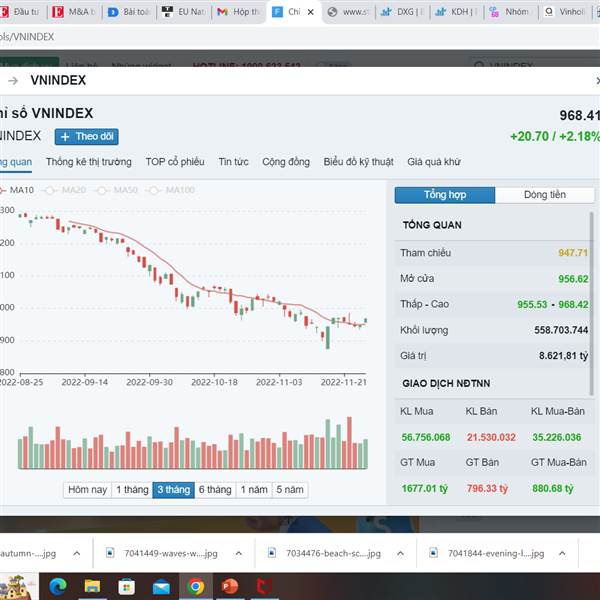
Task: Set chart range to 1 tháng
Action: [x=132, y=490]
